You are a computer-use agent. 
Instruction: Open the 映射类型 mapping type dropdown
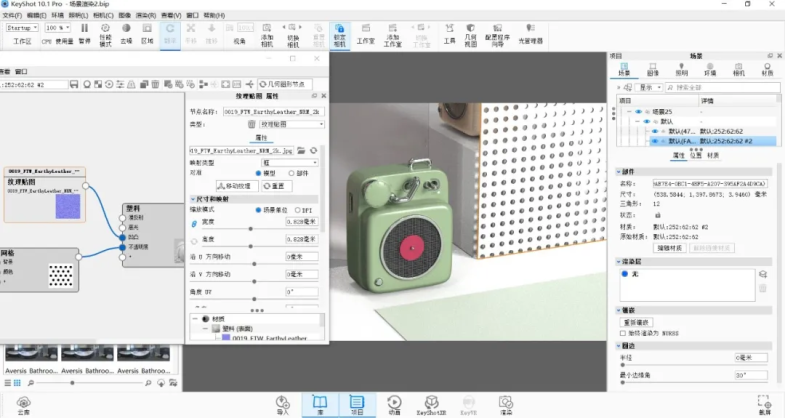click(290, 161)
